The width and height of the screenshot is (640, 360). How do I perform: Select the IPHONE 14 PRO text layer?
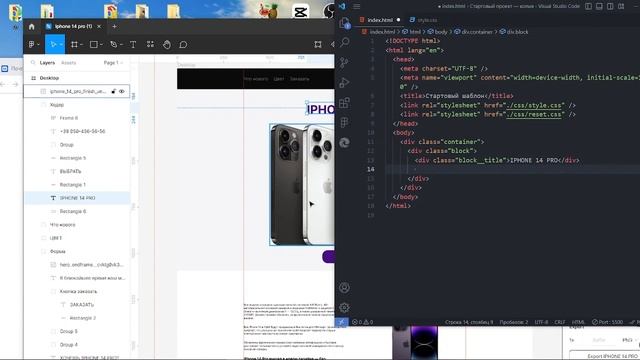click(x=77, y=198)
